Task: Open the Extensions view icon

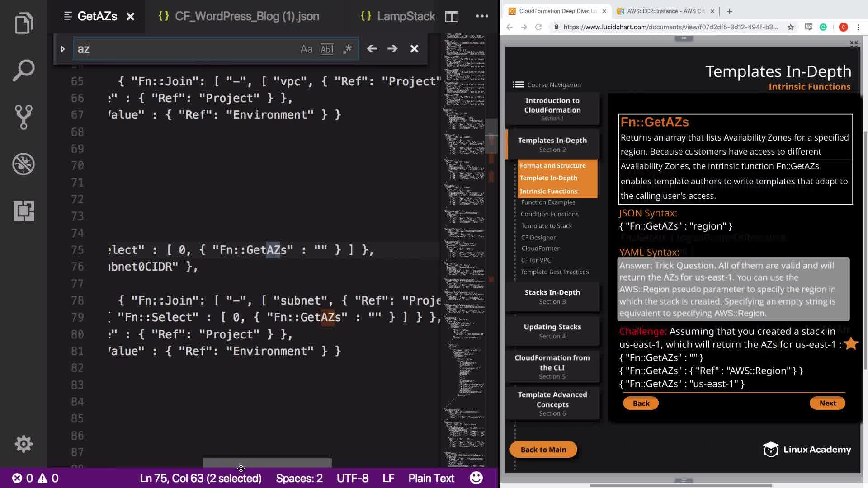Action: pyautogui.click(x=24, y=211)
